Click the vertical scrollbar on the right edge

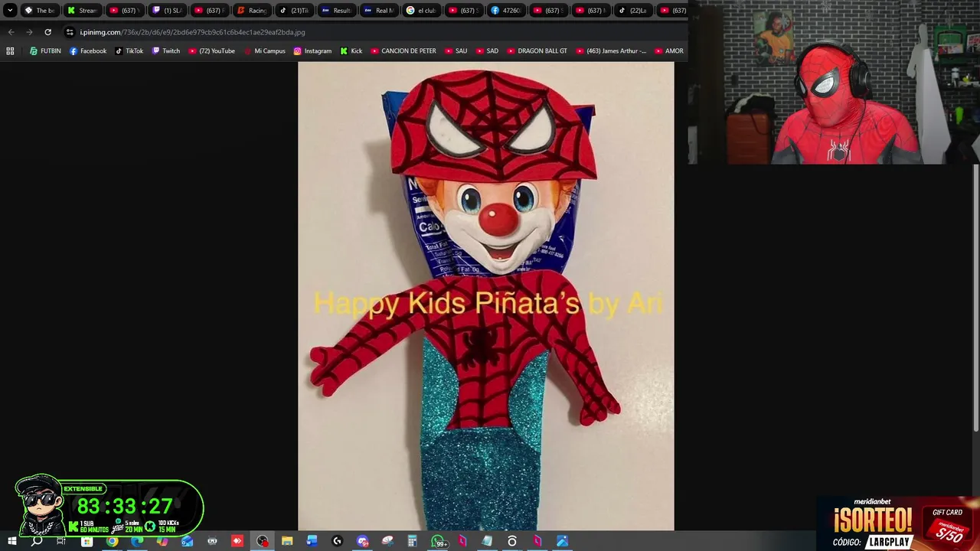[x=976, y=298]
